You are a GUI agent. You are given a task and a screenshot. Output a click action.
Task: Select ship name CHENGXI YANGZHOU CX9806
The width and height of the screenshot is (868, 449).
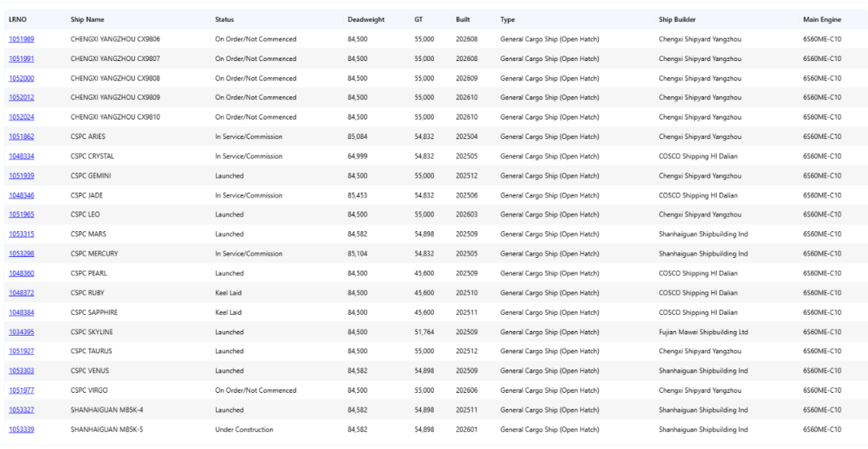[x=116, y=39]
